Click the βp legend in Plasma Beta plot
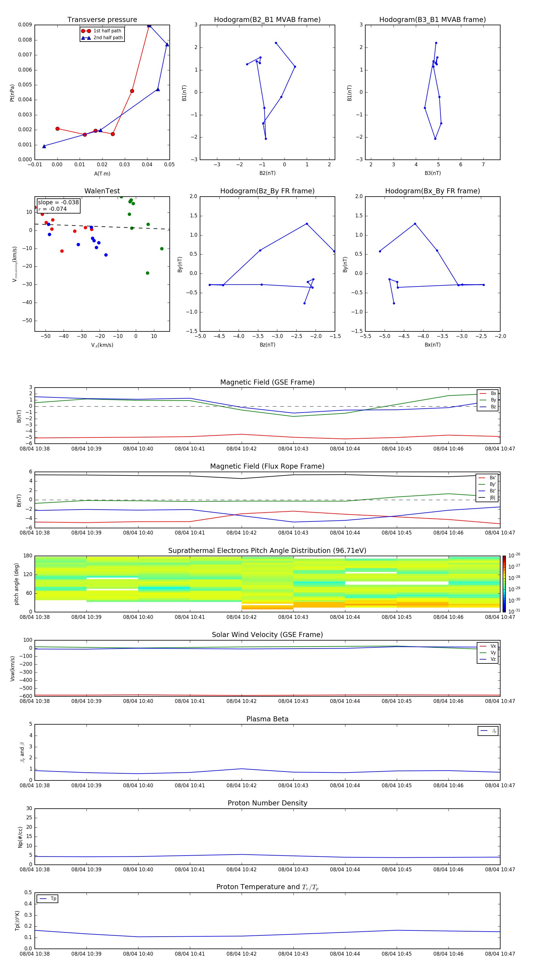The width and height of the screenshot is (535, 980). 488,731
